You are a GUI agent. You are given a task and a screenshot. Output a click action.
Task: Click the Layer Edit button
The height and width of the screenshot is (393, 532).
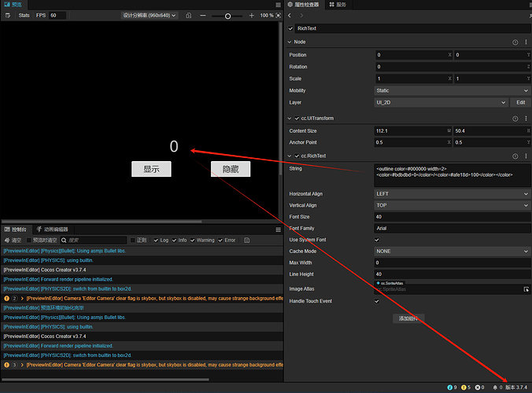520,103
